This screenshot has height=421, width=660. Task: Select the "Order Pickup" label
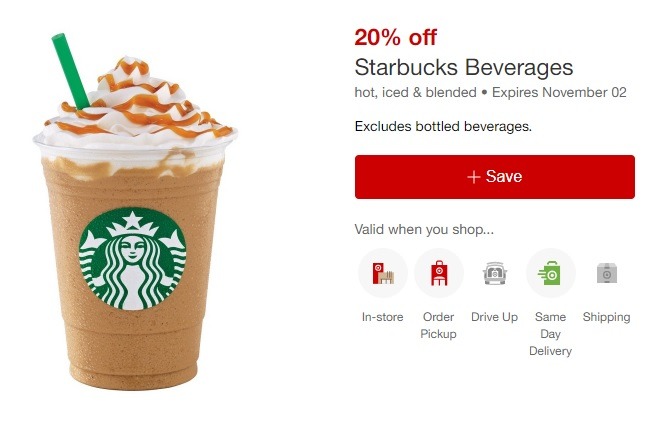439,325
